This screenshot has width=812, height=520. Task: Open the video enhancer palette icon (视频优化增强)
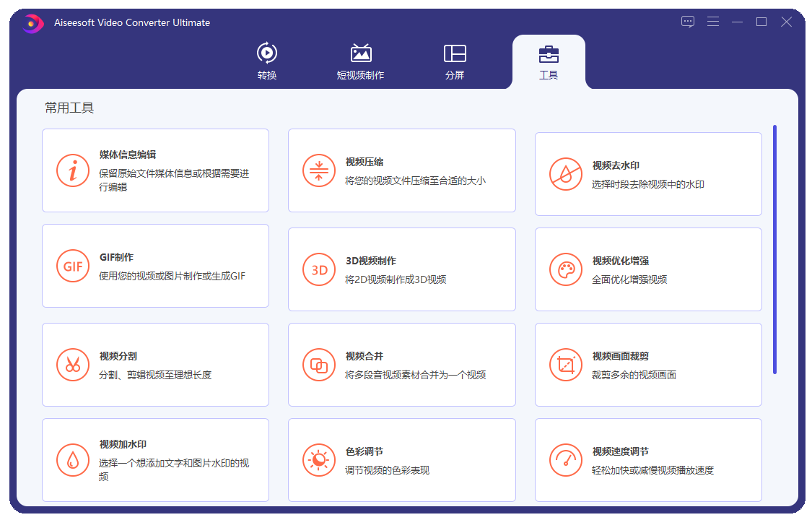coord(565,269)
